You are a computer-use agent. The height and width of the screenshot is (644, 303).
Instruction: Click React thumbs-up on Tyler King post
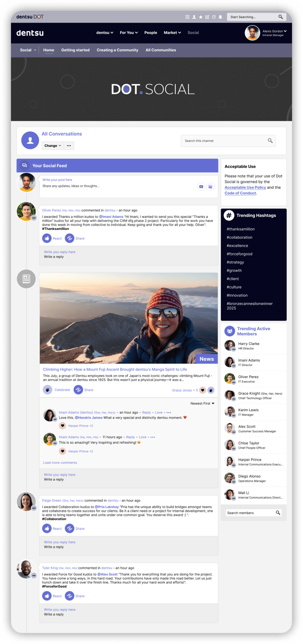tap(47, 596)
